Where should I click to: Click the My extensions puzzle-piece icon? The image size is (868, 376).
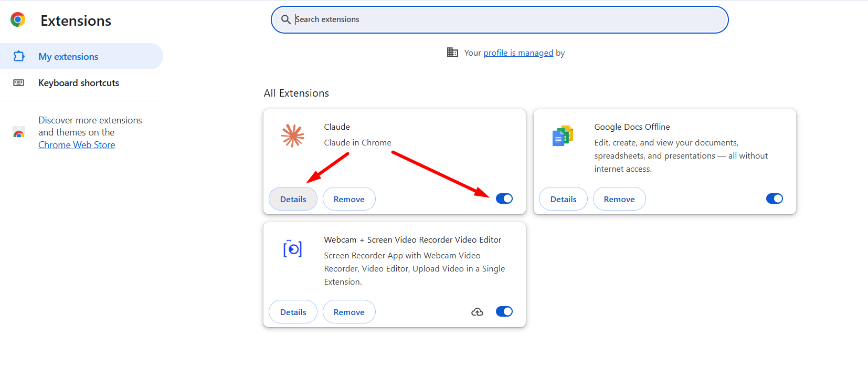point(19,56)
